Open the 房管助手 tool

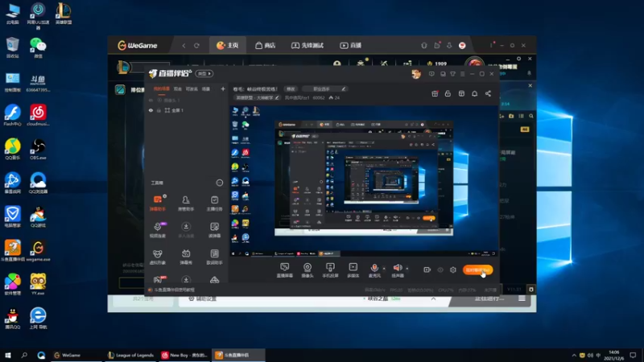(186, 204)
